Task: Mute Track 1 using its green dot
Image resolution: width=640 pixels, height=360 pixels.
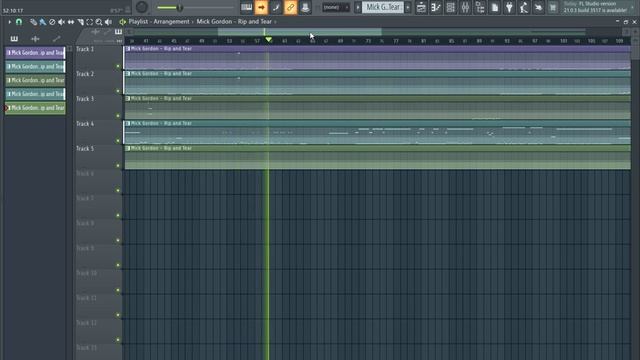Action: 118,66
